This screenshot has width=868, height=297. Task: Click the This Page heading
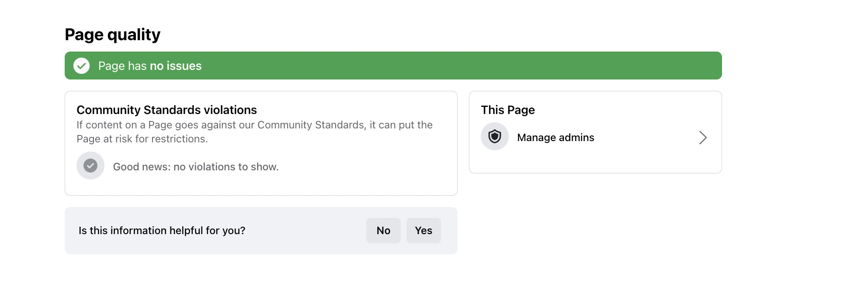pos(507,110)
